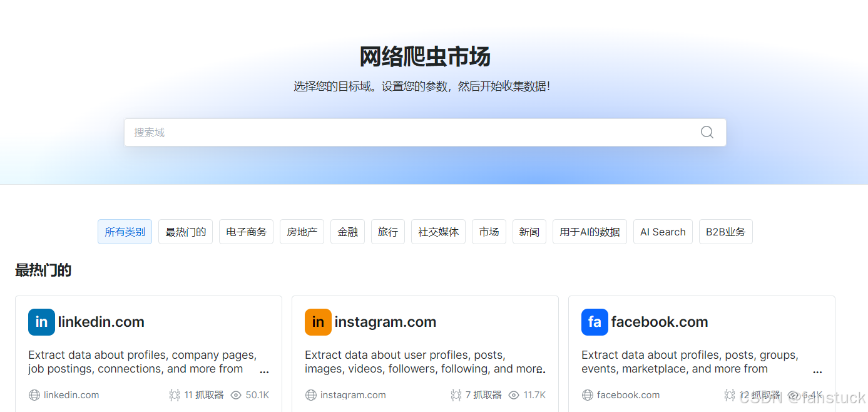The image size is (868, 412).
Task: Click the 最热门的 section heading
Action: [x=43, y=270]
